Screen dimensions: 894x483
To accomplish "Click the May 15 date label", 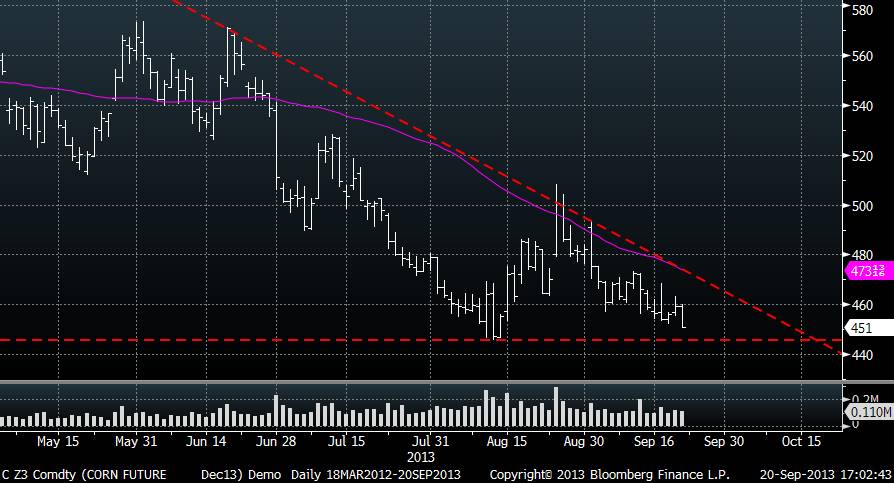I will [58, 440].
